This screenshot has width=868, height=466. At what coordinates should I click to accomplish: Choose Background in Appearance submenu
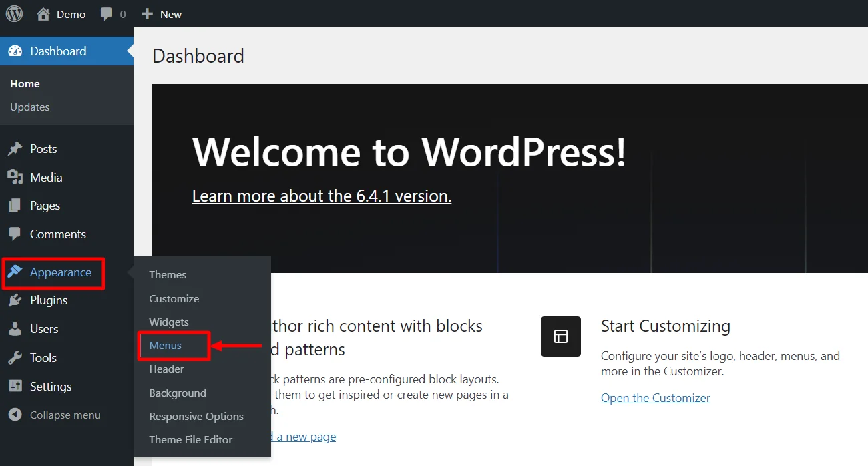178,393
